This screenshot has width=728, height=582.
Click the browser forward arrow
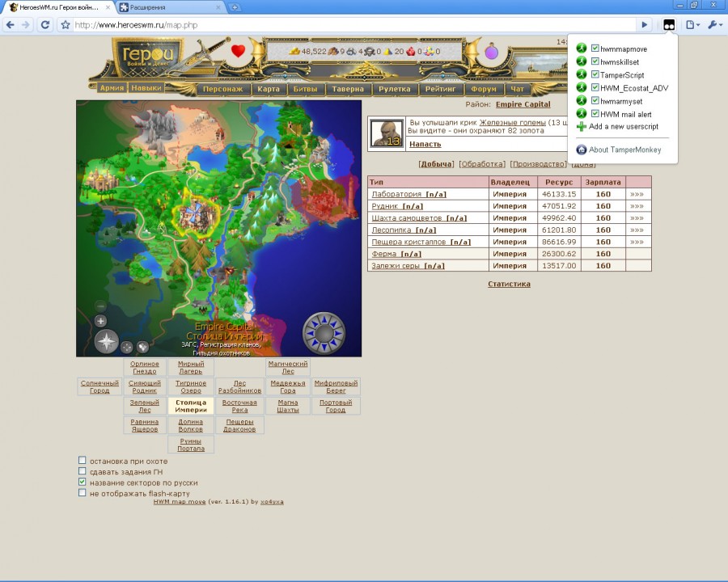coord(26,24)
